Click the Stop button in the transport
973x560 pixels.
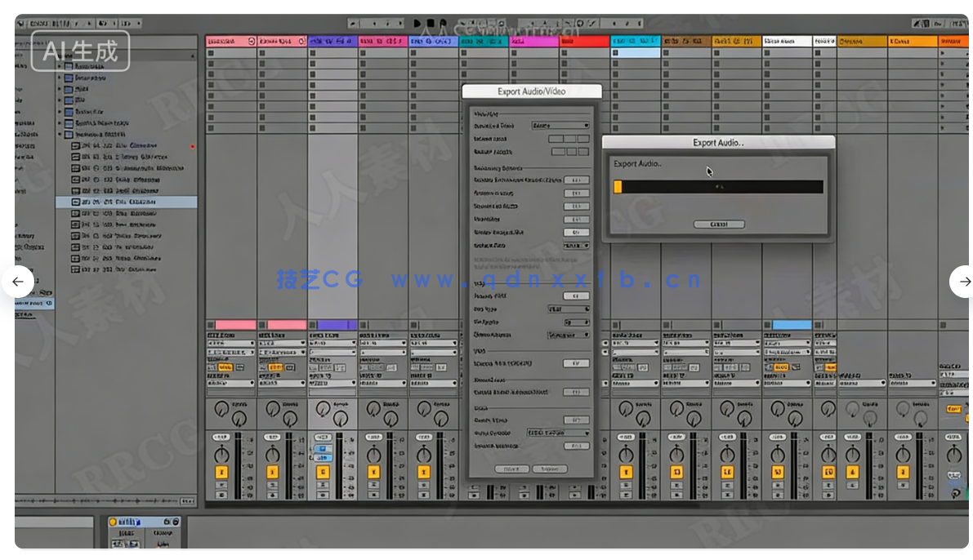pyautogui.click(x=431, y=22)
